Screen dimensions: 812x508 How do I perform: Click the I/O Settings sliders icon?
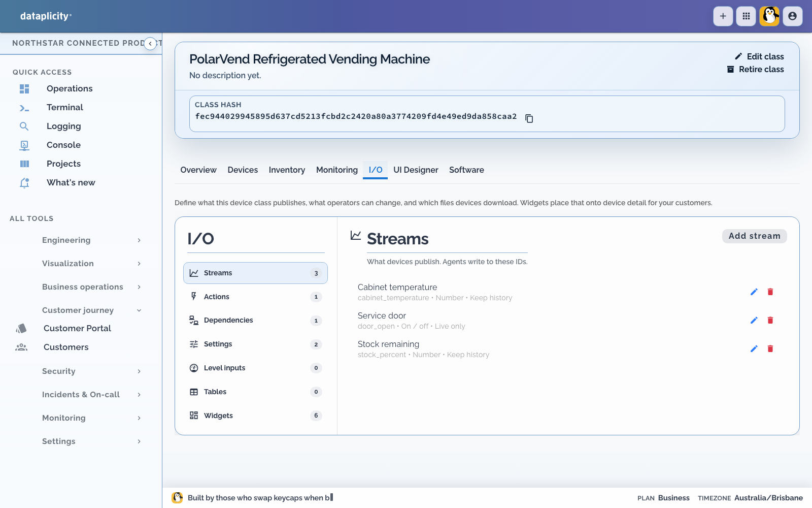click(x=194, y=344)
